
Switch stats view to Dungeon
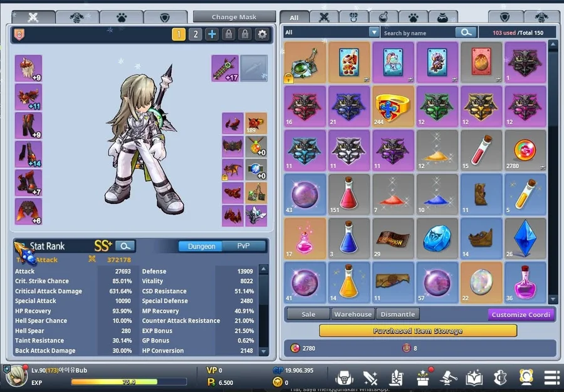pyautogui.click(x=201, y=246)
